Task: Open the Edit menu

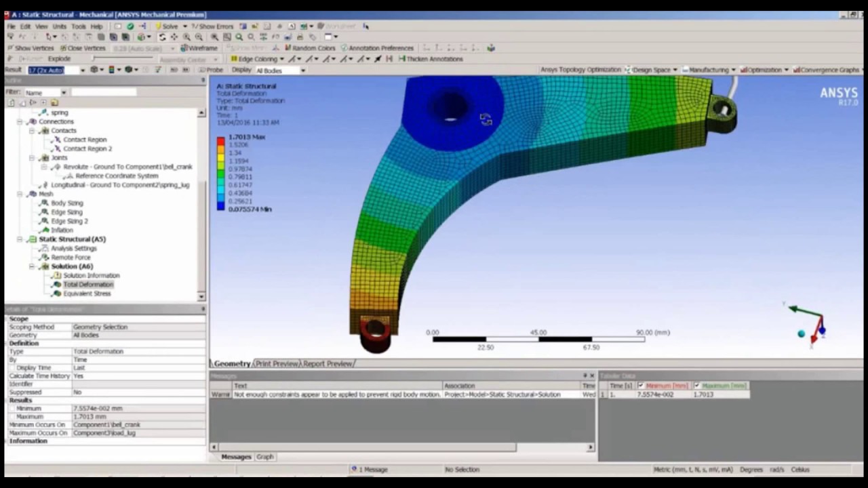Action: pyautogui.click(x=25, y=26)
